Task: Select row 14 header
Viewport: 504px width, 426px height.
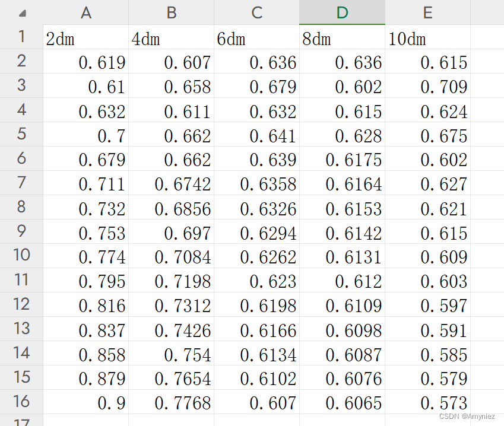Action: click(21, 353)
